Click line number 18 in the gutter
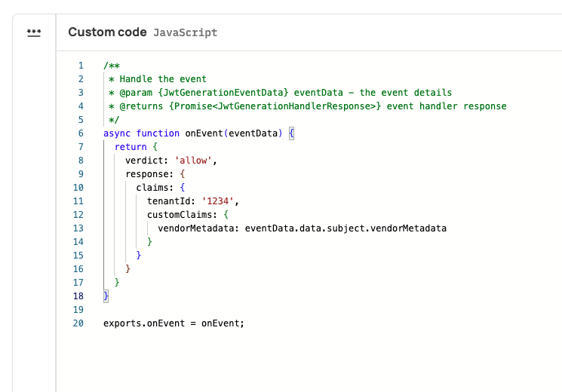Screen dimensions: 562x392 pos(78,296)
